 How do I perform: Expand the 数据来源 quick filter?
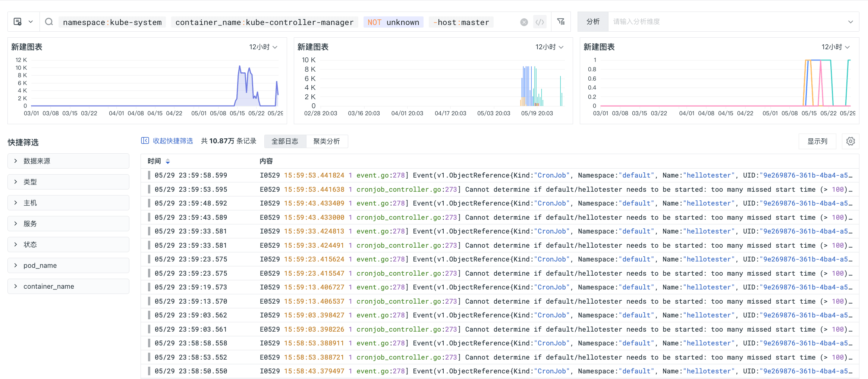click(x=68, y=161)
